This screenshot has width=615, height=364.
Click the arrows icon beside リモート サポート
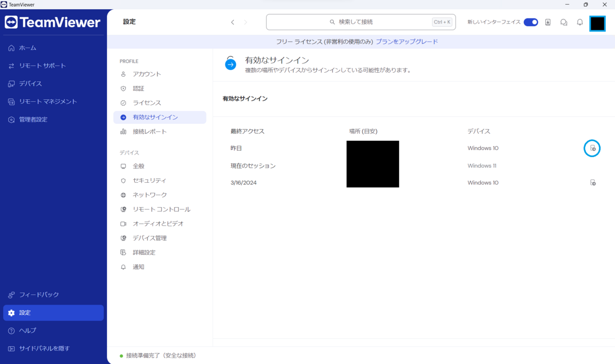(x=11, y=66)
